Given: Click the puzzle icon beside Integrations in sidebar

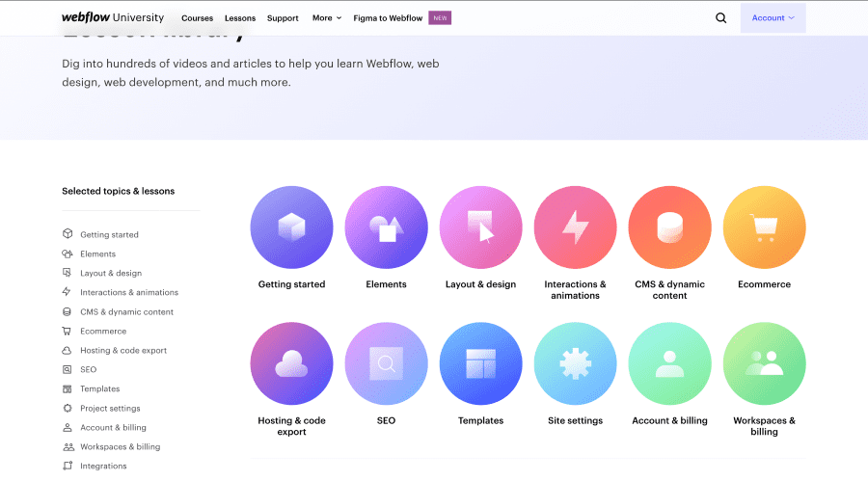Looking at the screenshot, I should [x=68, y=466].
